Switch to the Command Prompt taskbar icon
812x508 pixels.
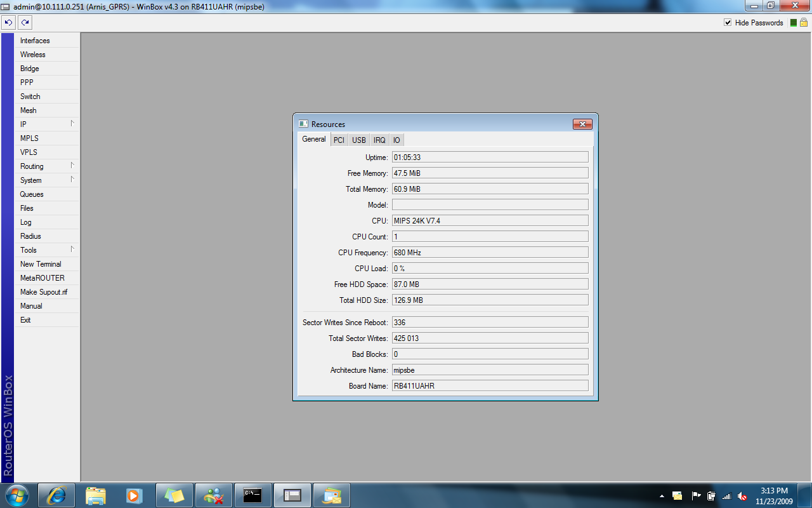coord(253,495)
